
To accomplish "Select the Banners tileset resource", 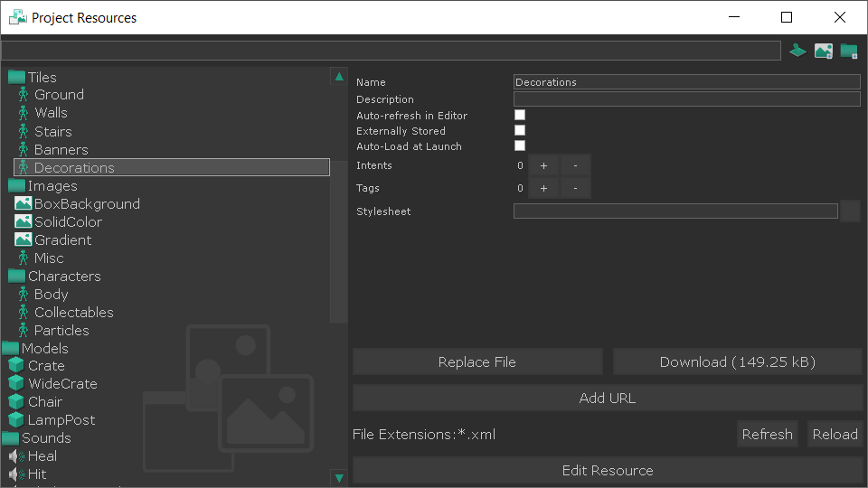I will pos(61,150).
